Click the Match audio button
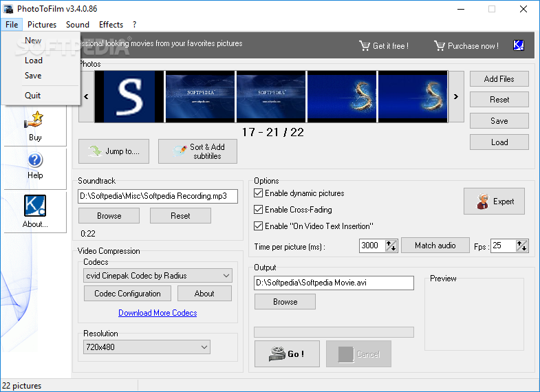540x392 pixels. pos(435,246)
